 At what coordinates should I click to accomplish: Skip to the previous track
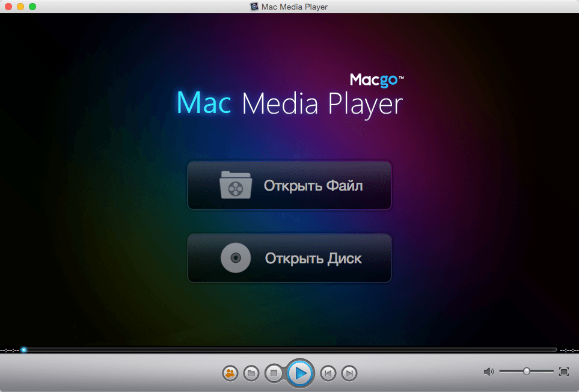pyautogui.click(x=328, y=373)
